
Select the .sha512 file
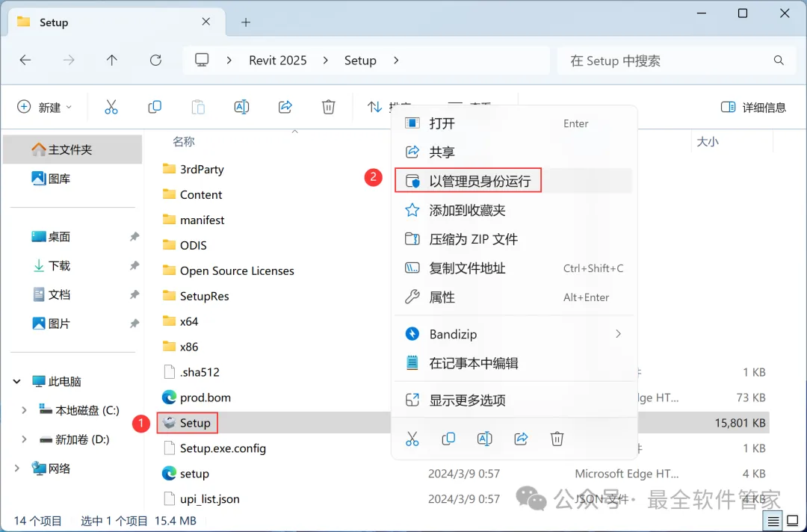191,372
